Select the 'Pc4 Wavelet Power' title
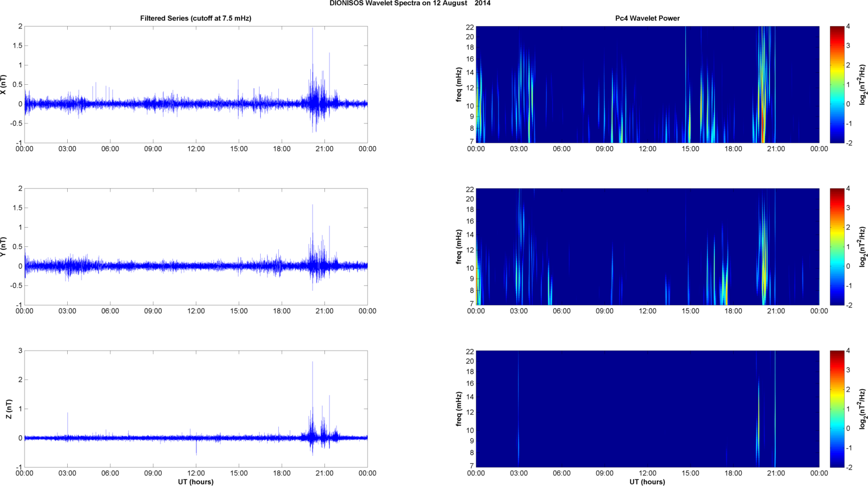 point(647,18)
